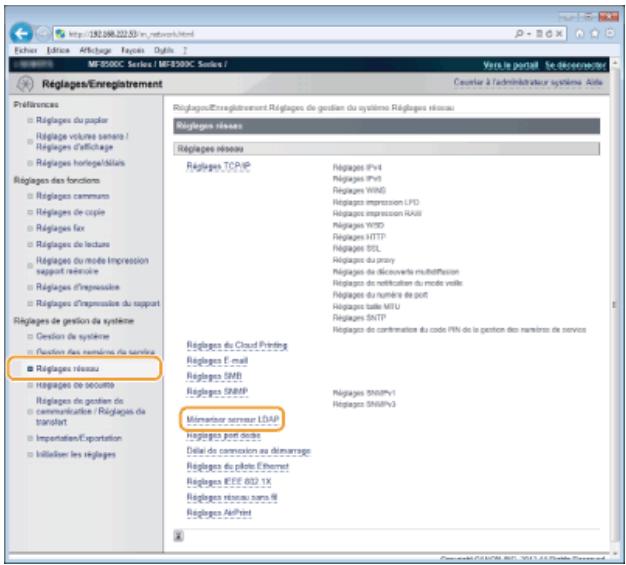The height and width of the screenshot is (565, 626).
Task: Click the return-to-top arrow icon
Action: [178, 536]
